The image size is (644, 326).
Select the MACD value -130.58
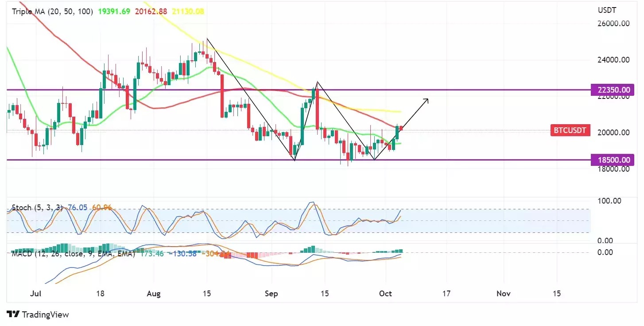click(x=183, y=254)
